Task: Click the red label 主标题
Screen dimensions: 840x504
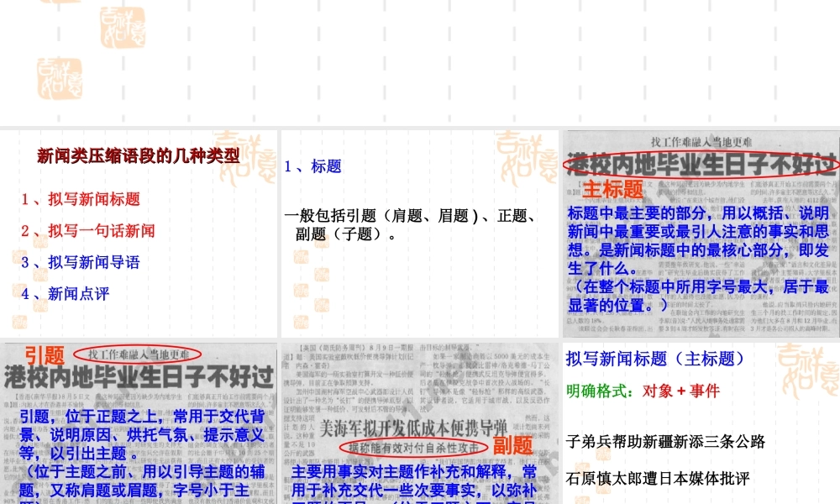Action: (613, 189)
